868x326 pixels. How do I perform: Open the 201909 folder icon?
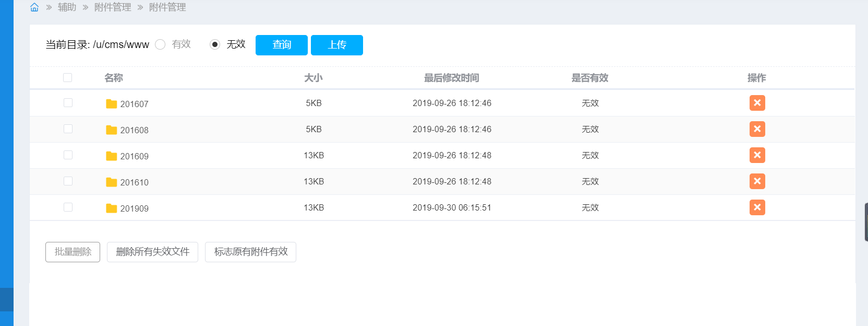111,208
